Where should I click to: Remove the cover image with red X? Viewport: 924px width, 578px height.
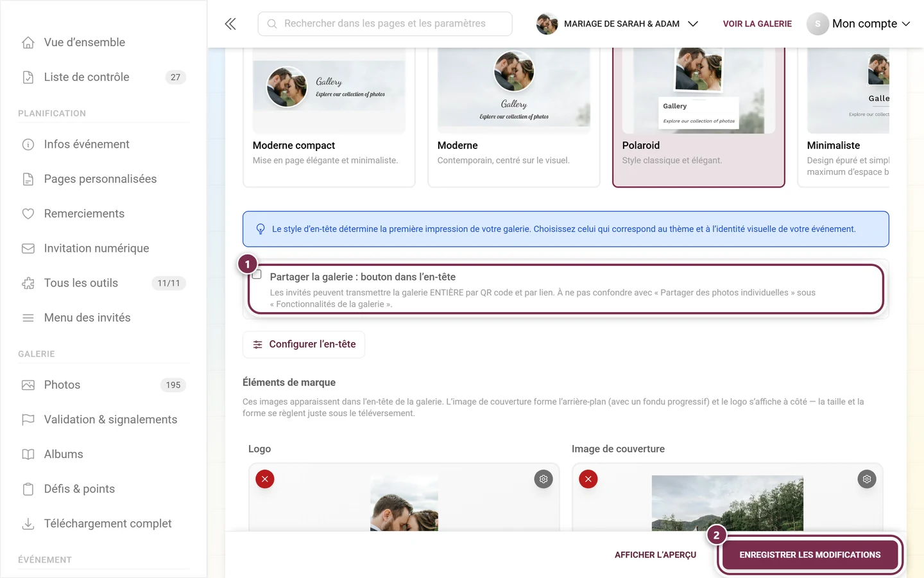tap(588, 479)
